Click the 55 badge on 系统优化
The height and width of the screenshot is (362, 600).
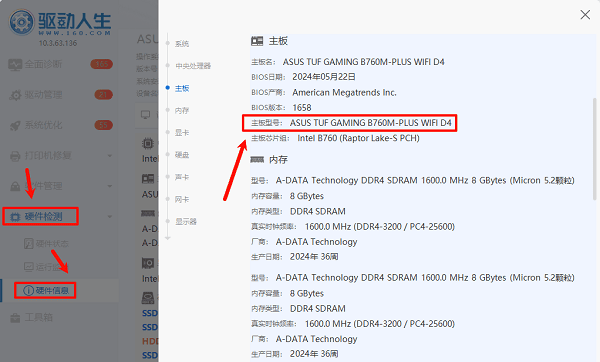pyautogui.click(x=104, y=125)
